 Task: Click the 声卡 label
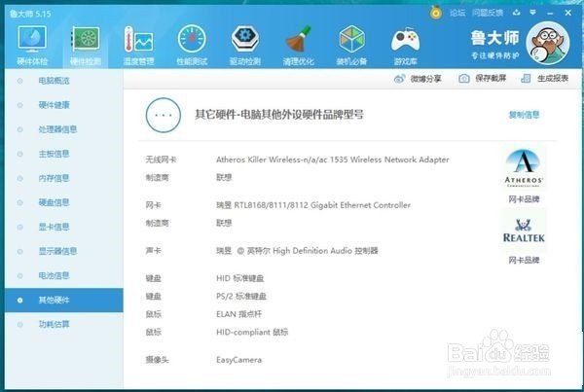pyautogui.click(x=153, y=251)
